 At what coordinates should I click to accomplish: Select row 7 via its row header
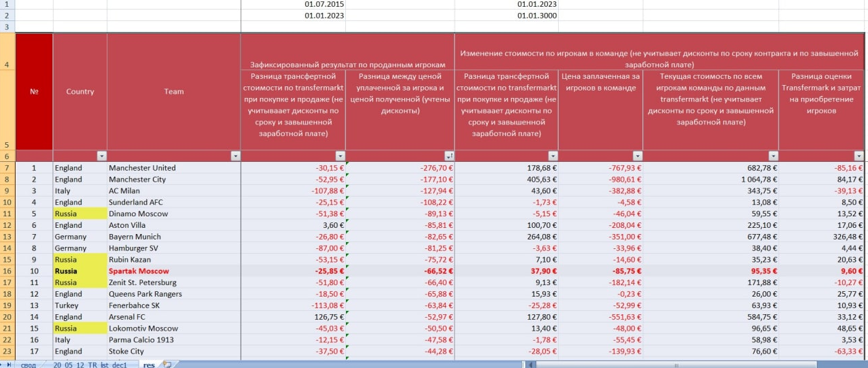click(x=7, y=168)
